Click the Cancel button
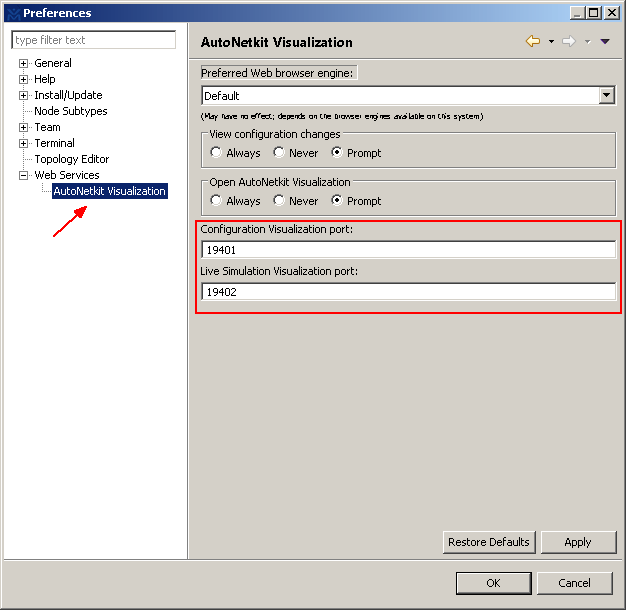The height and width of the screenshot is (610, 626). point(574,583)
